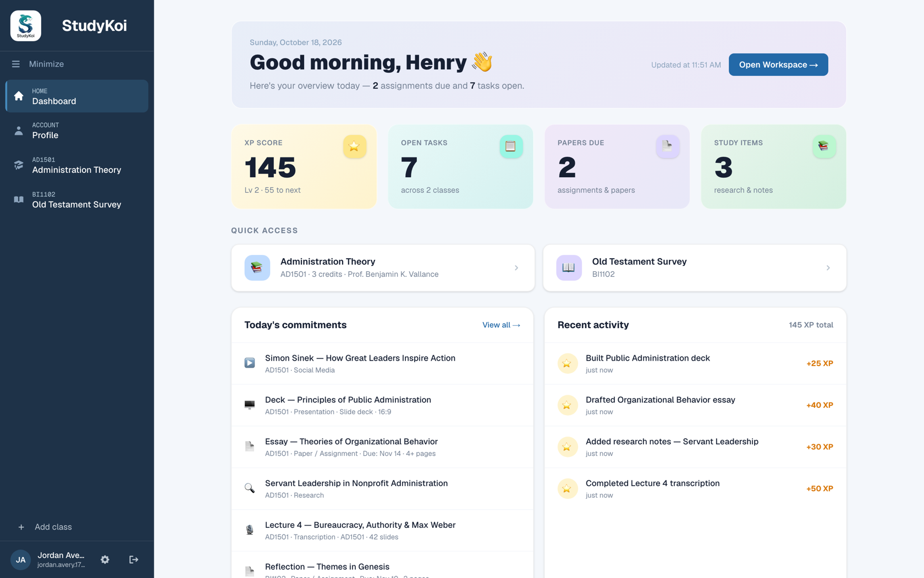Screen dimensions: 924x578
Task: Click the Jordan Ave... user name
Action: tap(61, 555)
